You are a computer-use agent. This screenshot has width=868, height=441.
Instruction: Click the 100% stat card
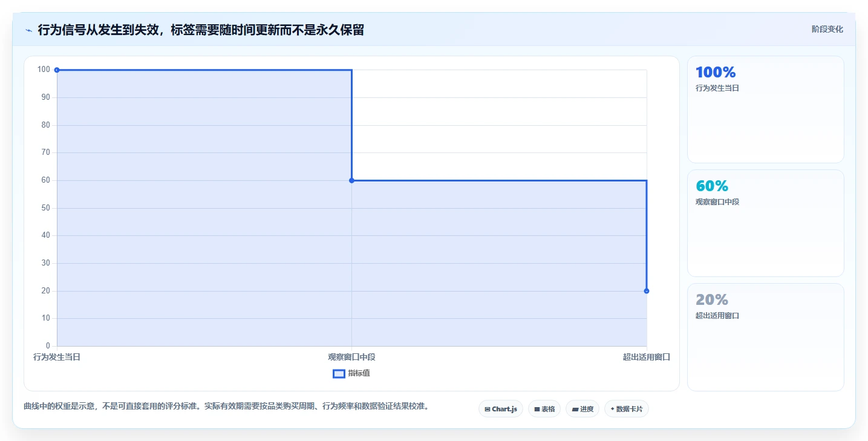coord(765,109)
